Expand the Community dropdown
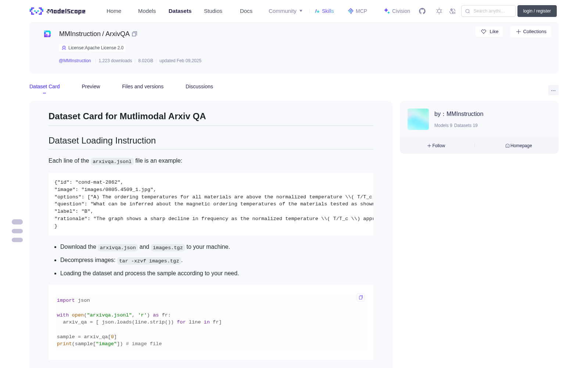 (x=286, y=11)
